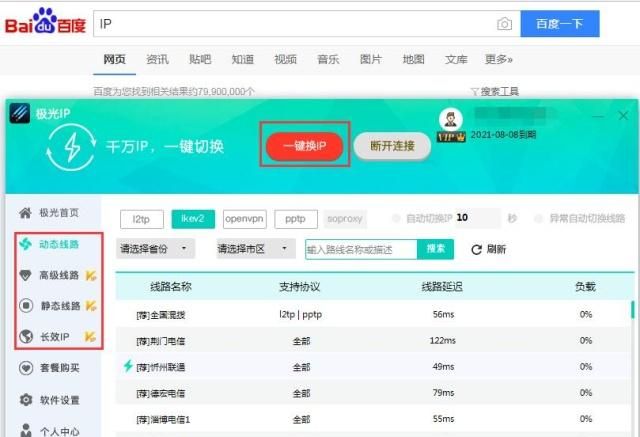This screenshot has height=437, width=640.
Task: Open the 图片 tab
Action: (x=371, y=60)
